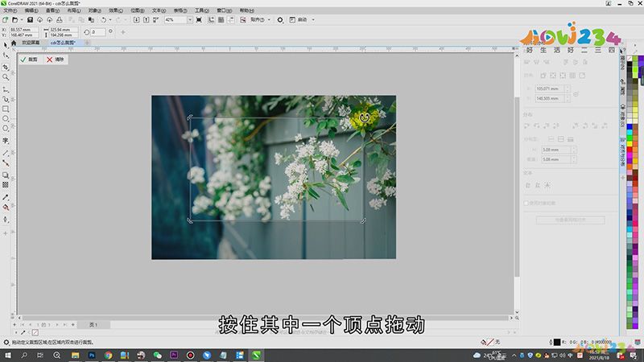Screen dimensions: 644x362
Task: Open the Bitmaps (位图) menu
Action: click(x=137, y=10)
